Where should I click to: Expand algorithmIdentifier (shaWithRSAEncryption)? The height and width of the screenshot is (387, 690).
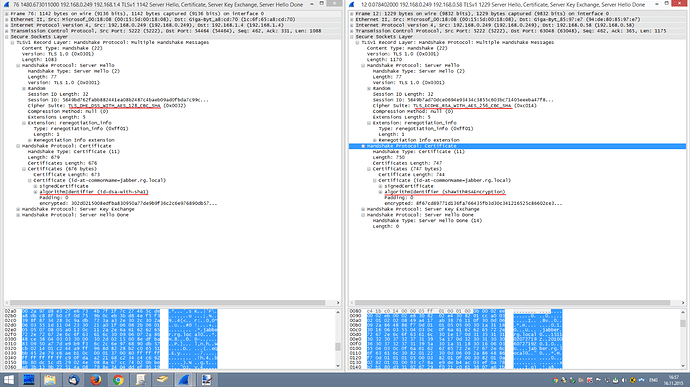click(381, 192)
